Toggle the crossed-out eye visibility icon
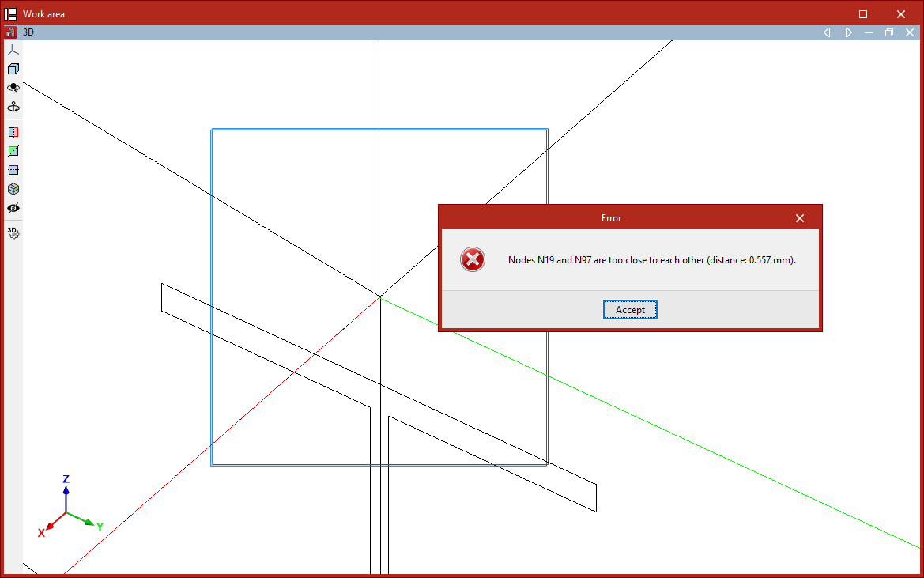924x578 pixels. 13,208
